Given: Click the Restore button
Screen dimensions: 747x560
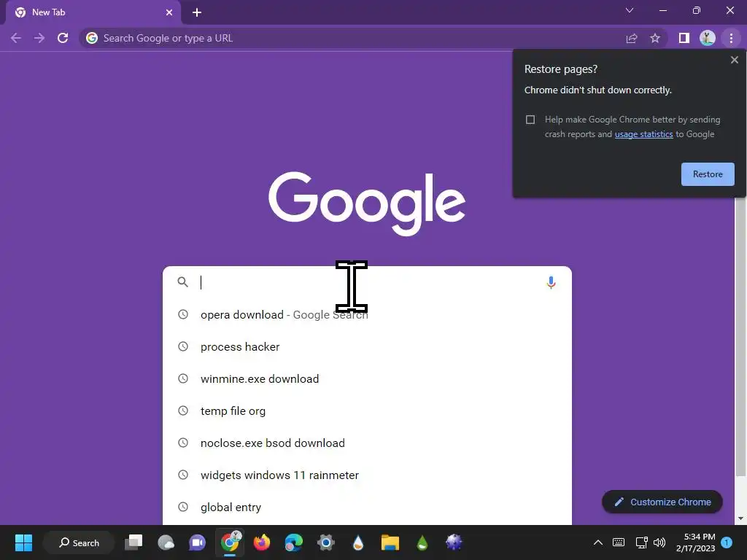Looking at the screenshot, I should click(x=708, y=174).
